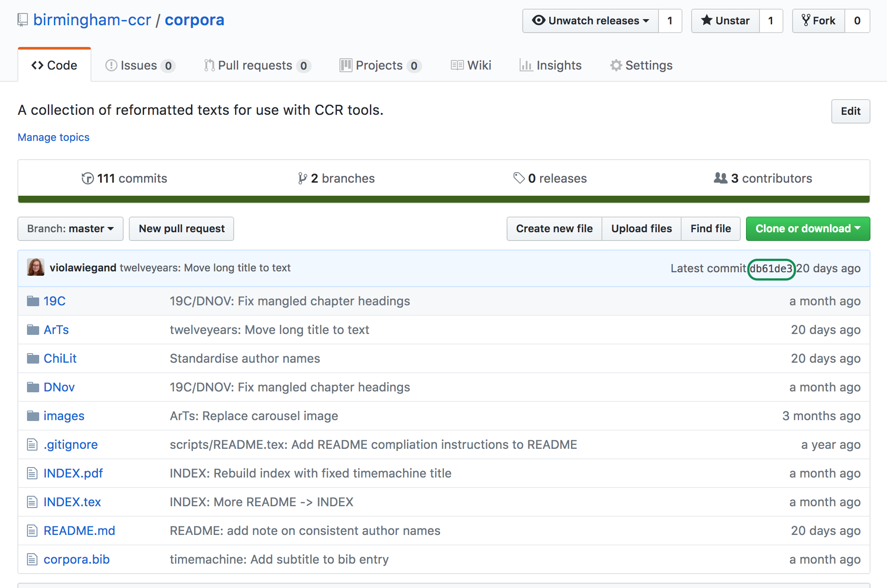Click the eye icon on Unwatch releases

tap(539, 20)
